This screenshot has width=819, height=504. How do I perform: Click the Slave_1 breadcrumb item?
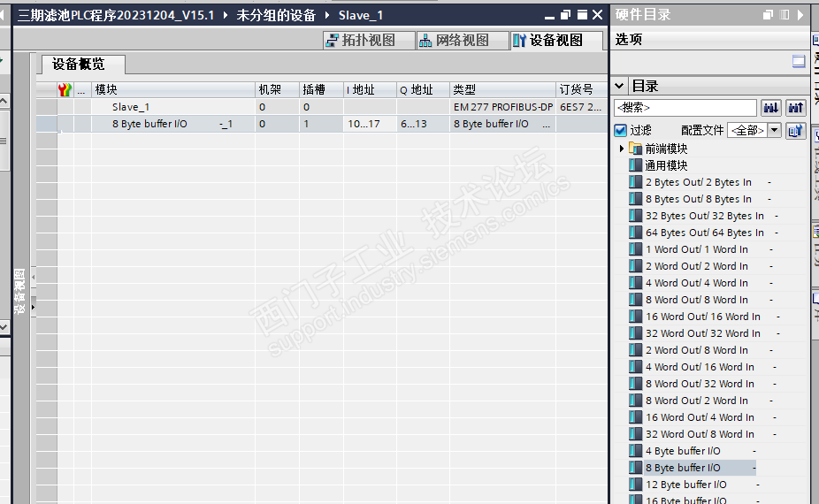(361, 16)
